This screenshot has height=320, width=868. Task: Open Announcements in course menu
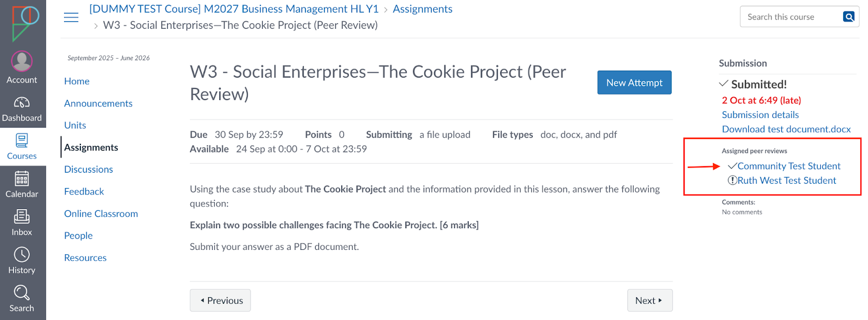coord(98,103)
